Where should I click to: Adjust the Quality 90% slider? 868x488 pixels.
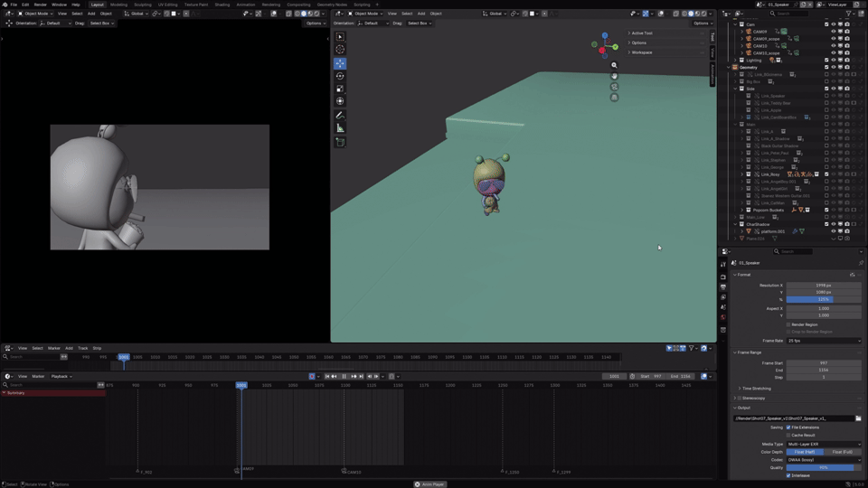(824, 467)
